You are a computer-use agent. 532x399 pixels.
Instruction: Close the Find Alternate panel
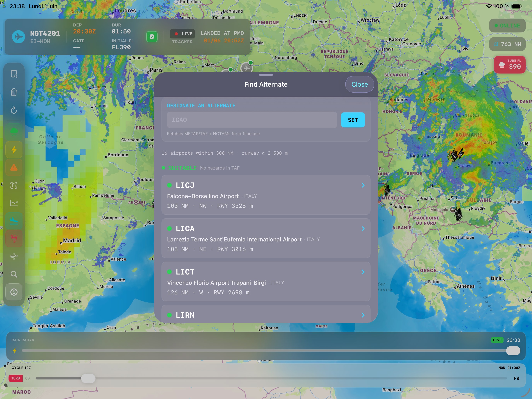pyautogui.click(x=360, y=84)
